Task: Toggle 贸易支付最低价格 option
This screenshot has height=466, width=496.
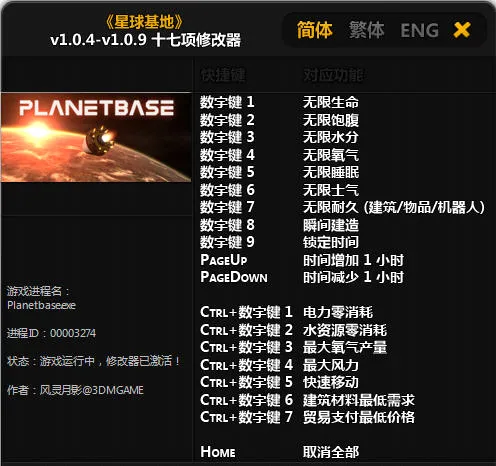Action: [359, 417]
